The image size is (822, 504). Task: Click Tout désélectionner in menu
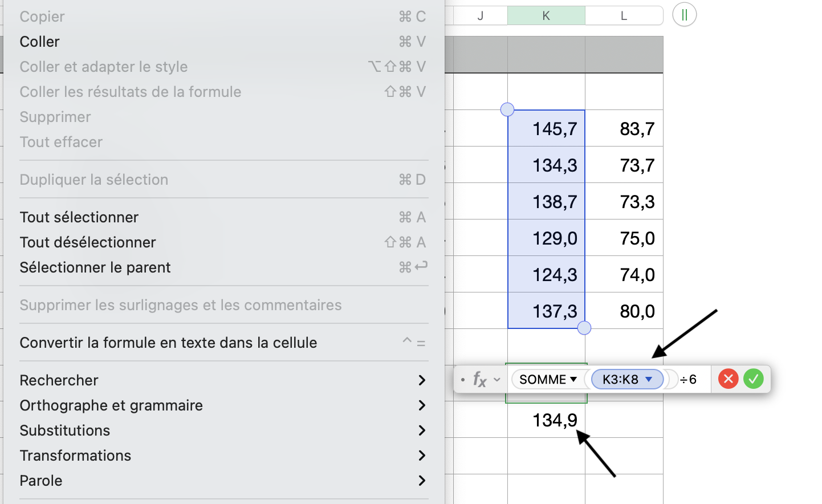pos(88,242)
